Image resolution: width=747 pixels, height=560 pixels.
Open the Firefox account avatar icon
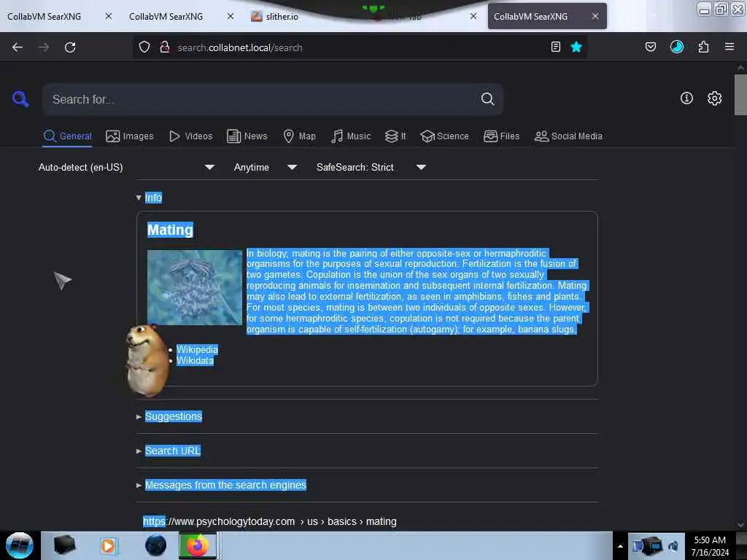click(x=677, y=47)
